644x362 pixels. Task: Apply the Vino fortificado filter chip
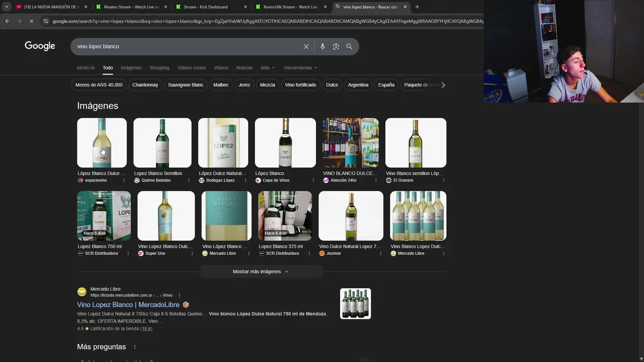[300, 85]
